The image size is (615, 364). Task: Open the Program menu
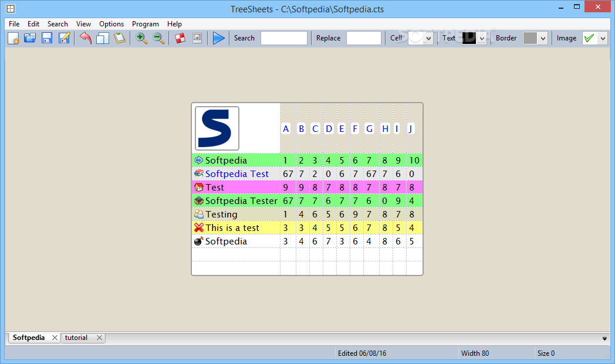point(146,24)
